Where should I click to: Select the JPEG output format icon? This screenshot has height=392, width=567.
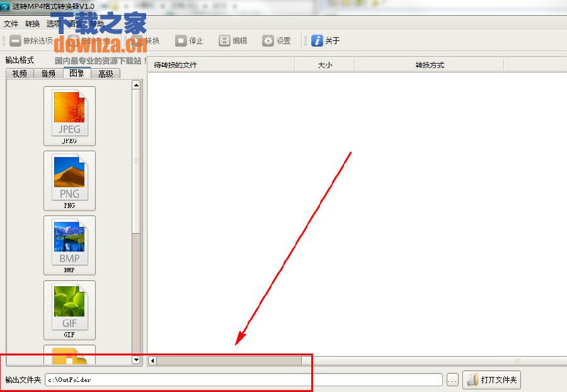tap(69, 116)
